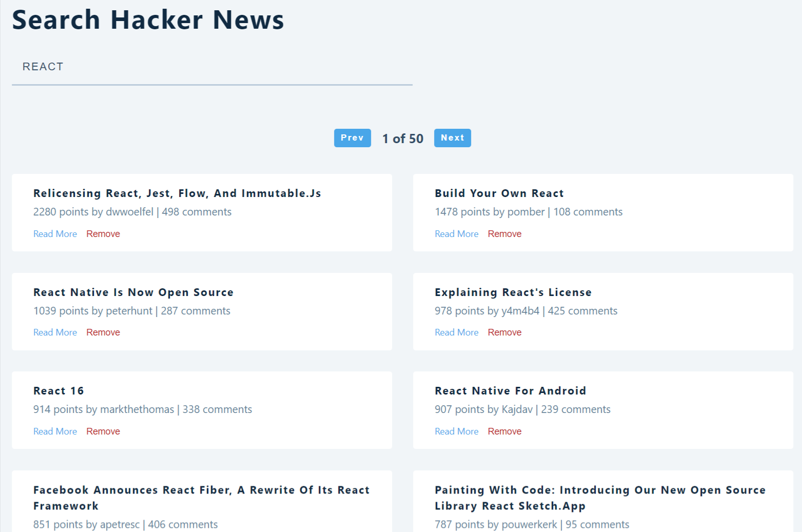Open Read More for React Native Is Now Open Source
The width and height of the screenshot is (802, 532).
[55, 332]
